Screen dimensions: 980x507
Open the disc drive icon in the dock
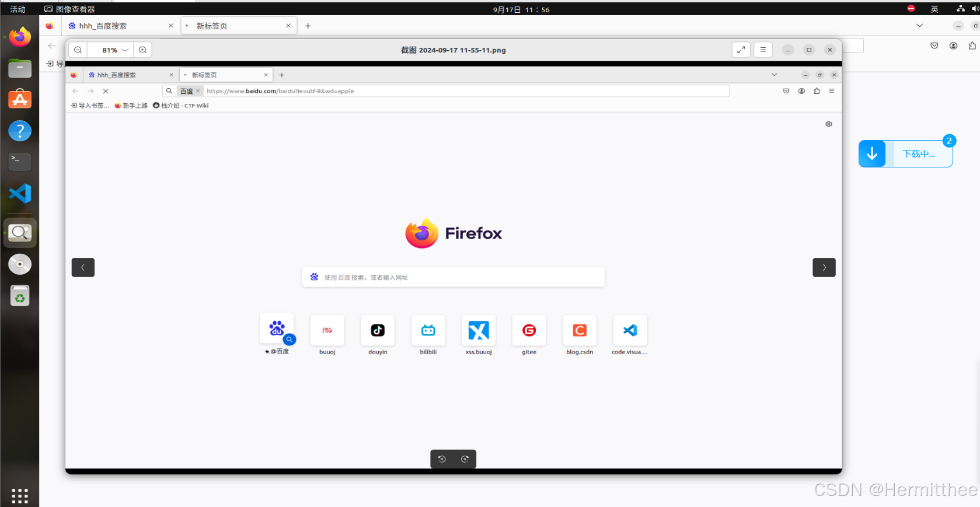click(x=20, y=264)
